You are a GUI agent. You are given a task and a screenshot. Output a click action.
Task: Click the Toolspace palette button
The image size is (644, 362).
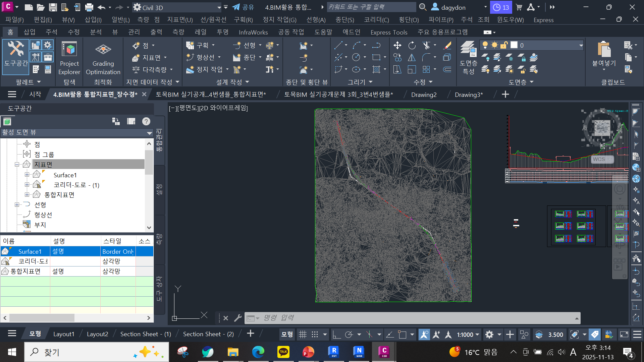(15, 54)
